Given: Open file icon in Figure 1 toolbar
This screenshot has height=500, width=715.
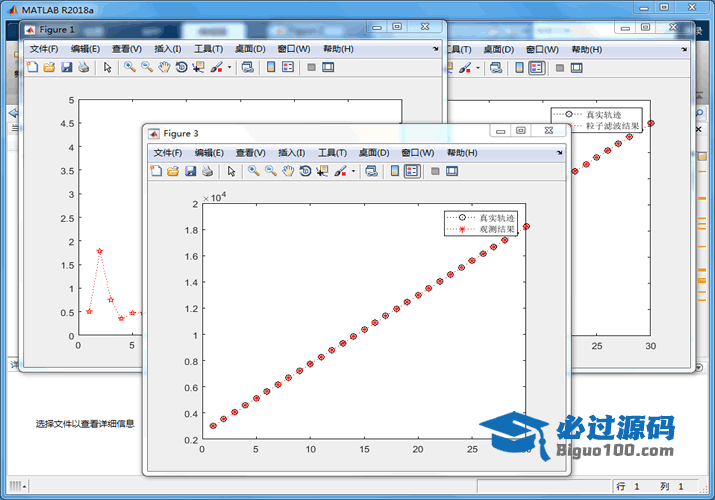Looking at the screenshot, I should 49,67.
